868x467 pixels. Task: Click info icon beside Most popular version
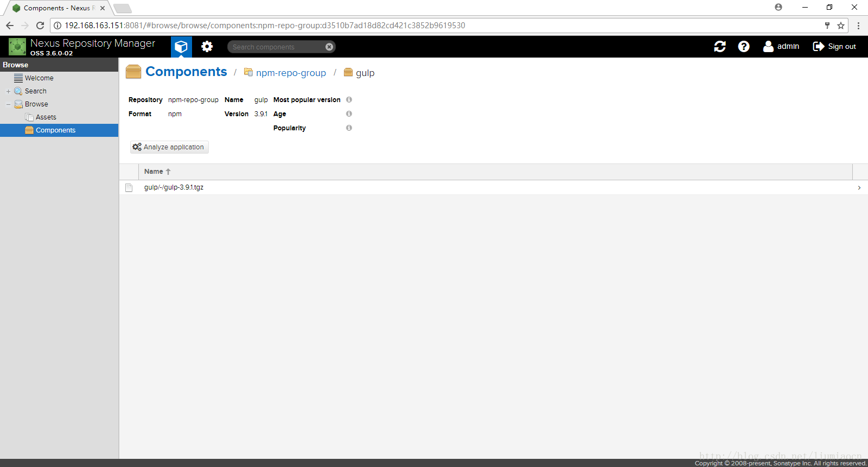(x=349, y=99)
